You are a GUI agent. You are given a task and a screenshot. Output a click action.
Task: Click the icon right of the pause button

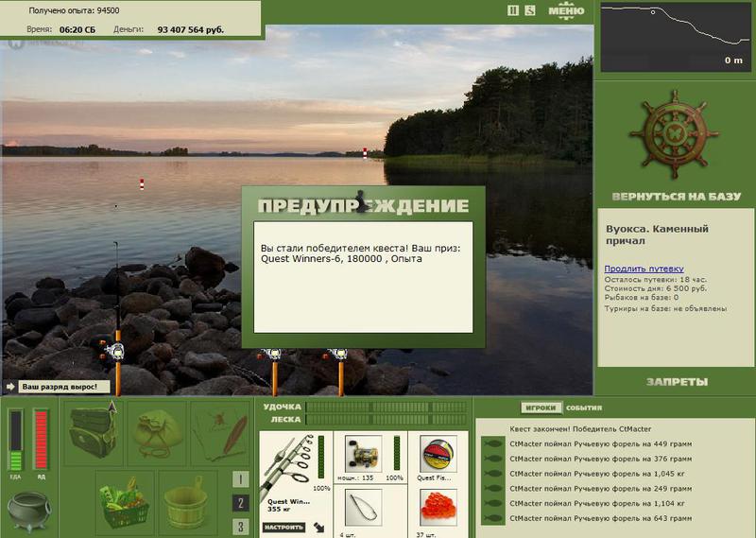click(530, 10)
